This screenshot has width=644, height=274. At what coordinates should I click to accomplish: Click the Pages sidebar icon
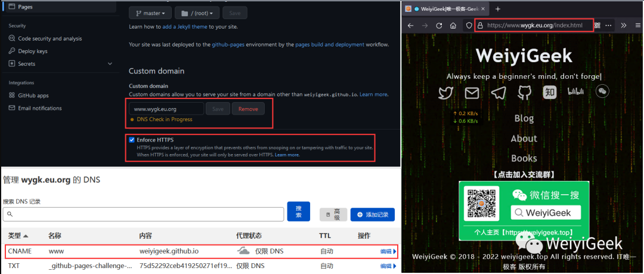(x=11, y=7)
